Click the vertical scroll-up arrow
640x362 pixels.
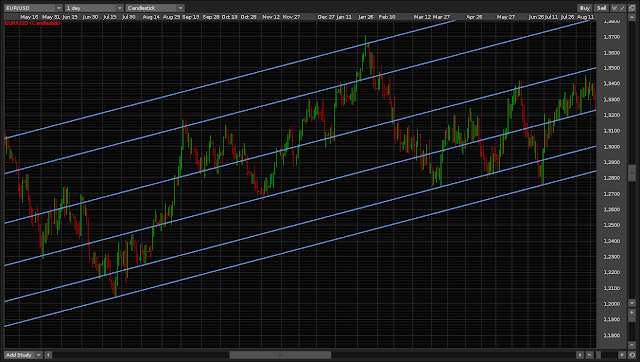pos(632,18)
